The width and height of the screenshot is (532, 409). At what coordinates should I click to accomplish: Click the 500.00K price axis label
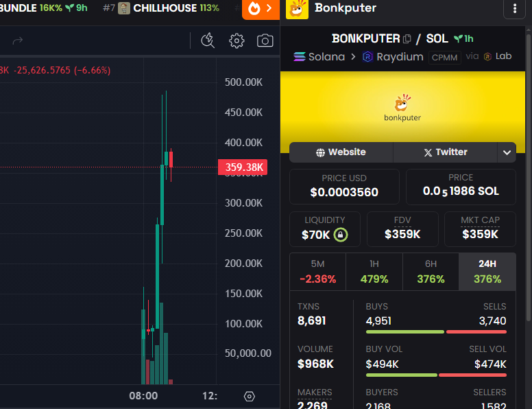click(243, 82)
